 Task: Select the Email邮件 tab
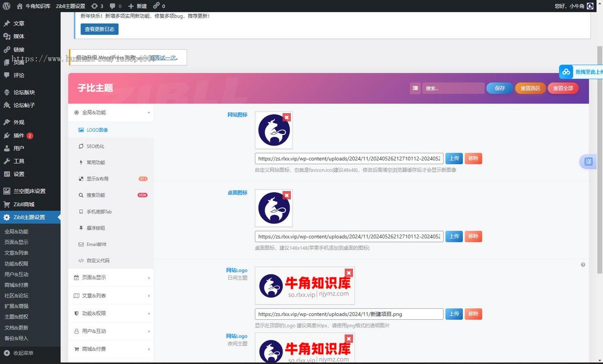tap(111, 245)
